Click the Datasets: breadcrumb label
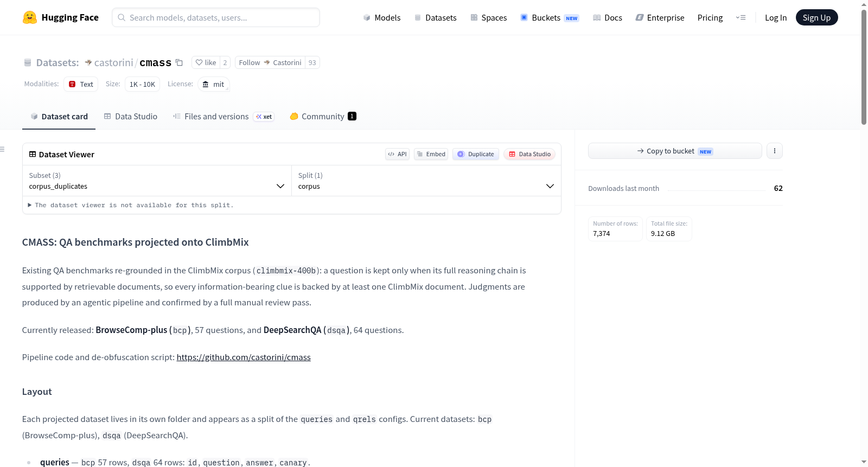The height and width of the screenshot is (467, 868). coord(58,62)
